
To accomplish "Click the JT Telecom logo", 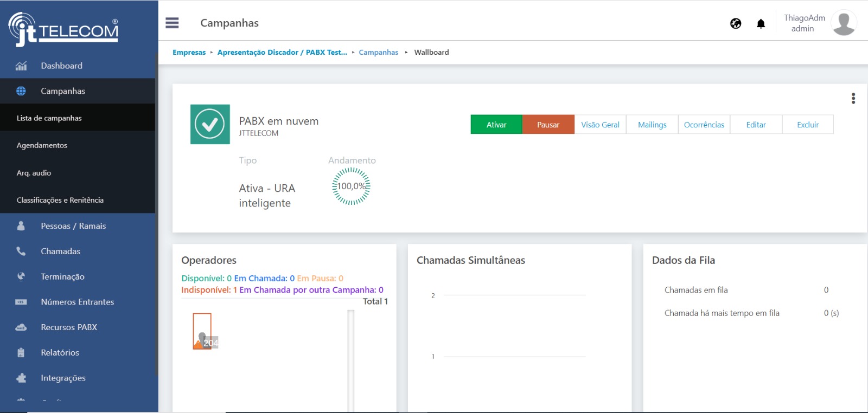I will (63, 29).
